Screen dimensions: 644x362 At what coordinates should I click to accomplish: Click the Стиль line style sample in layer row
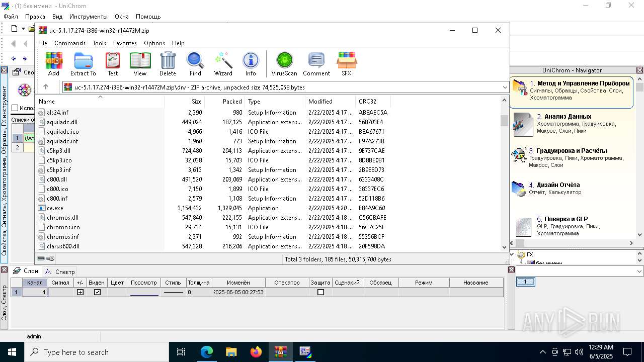[x=173, y=292]
